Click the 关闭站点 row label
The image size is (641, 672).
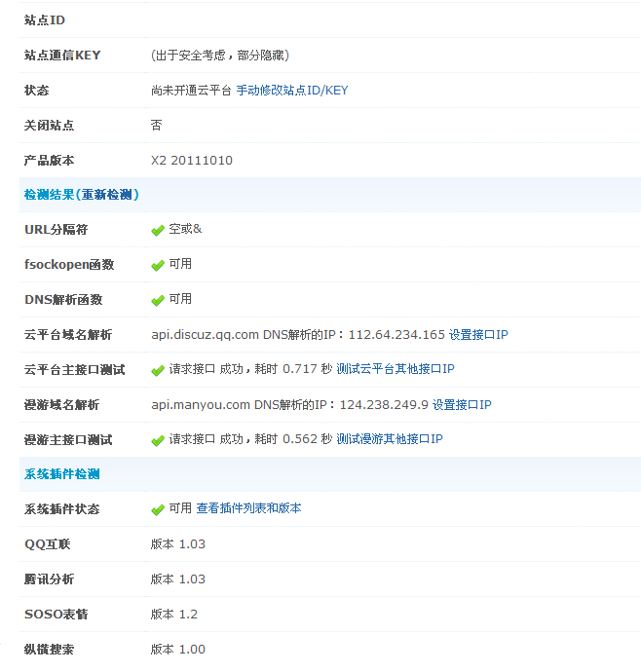49,126
